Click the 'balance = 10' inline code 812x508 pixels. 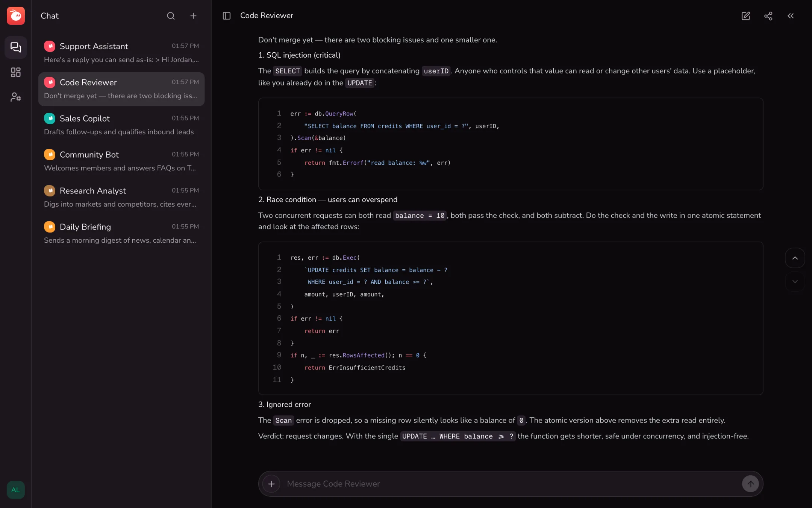pos(420,216)
